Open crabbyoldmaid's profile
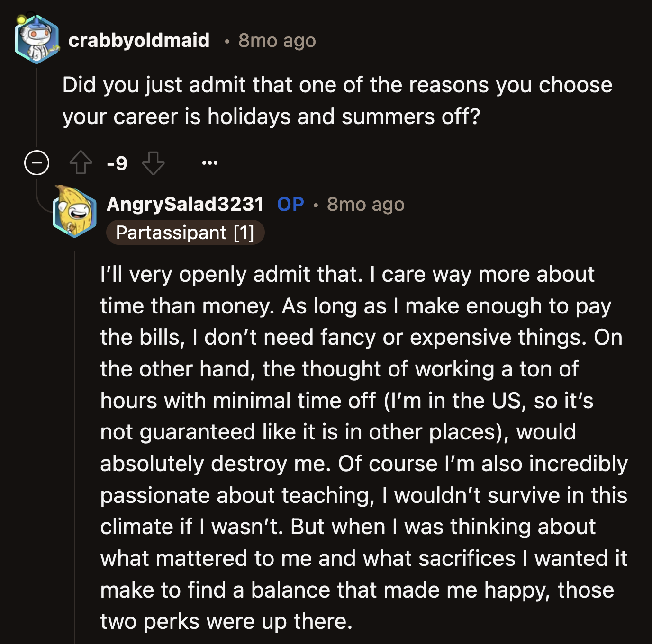Viewport: 652px width, 644px height. coord(140,40)
